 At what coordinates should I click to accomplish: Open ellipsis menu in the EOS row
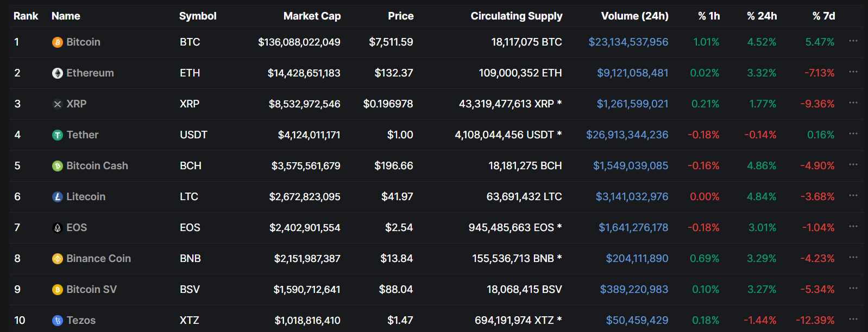pyautogui.click(x=853, y=227)
